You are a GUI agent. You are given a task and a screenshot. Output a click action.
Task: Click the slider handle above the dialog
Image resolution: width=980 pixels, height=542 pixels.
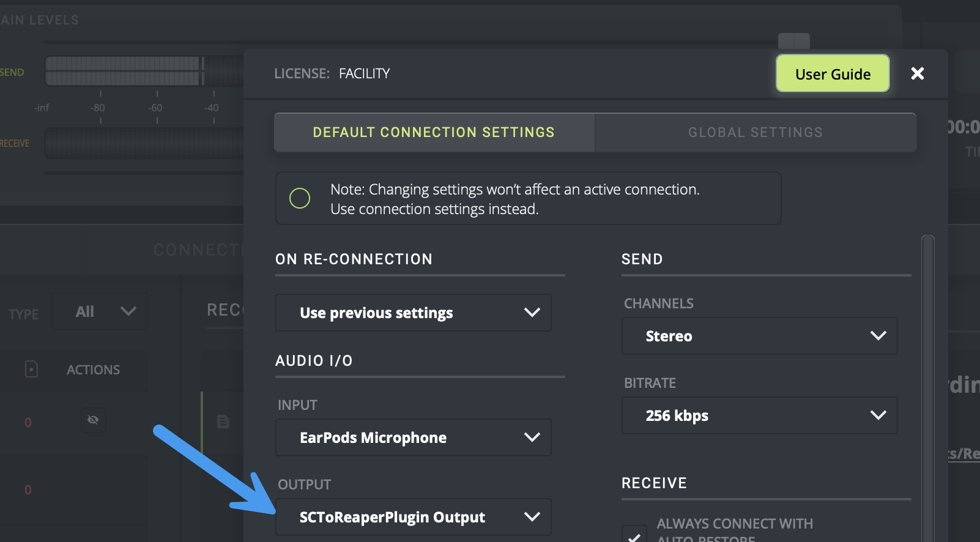point(793,41)
